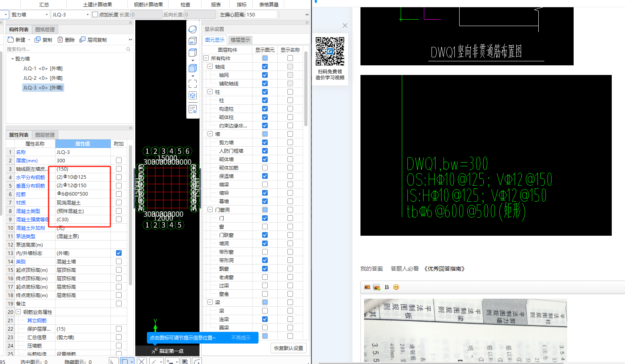
Task: Switch to 图纸管理 tab
Action: click(x=45, y=29)
